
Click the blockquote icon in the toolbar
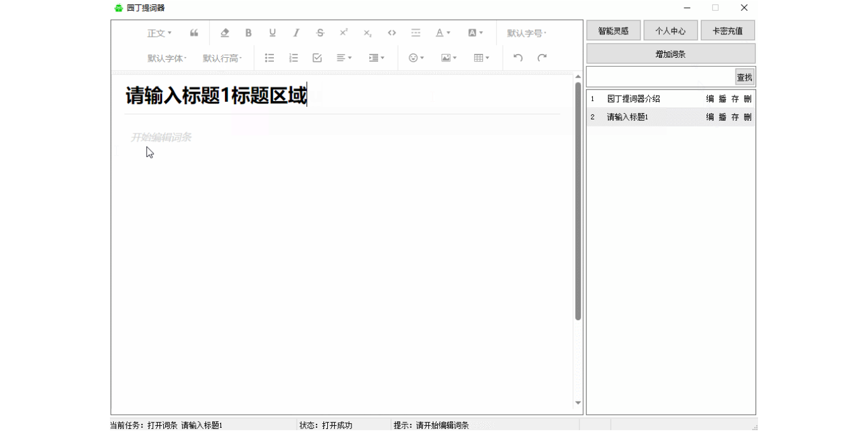click(194, 33)
